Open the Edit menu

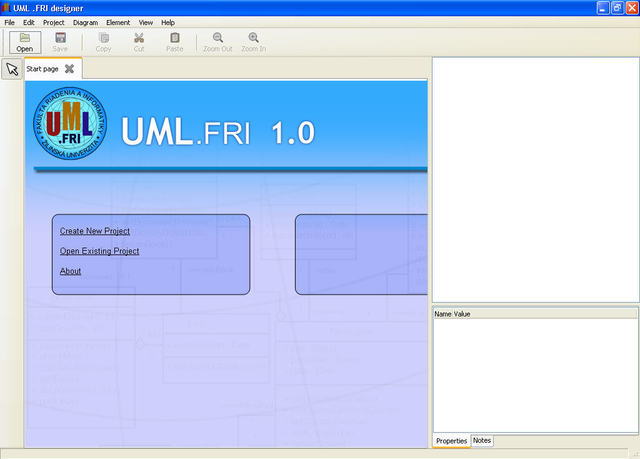(x=29, y=22)
